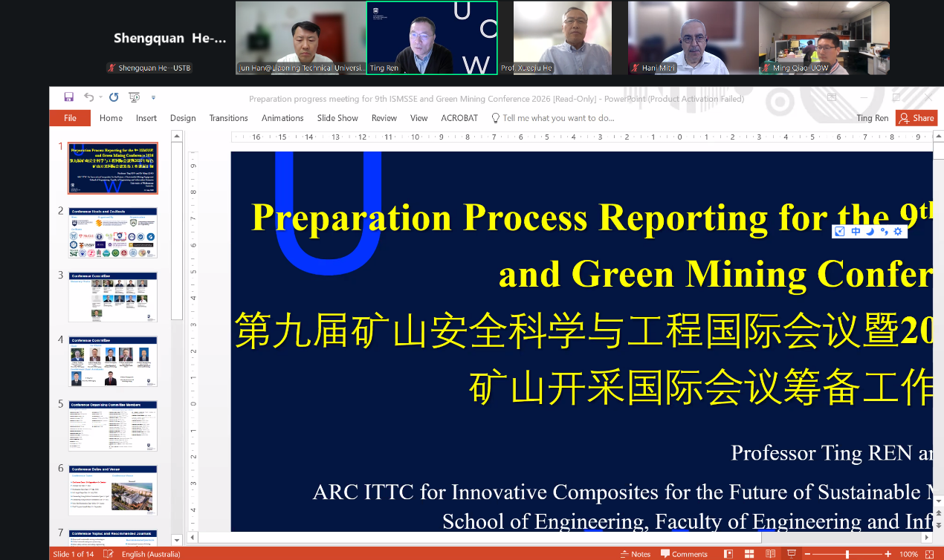Click the Professor Ting REN author line
This screenshot has width=944, height=560.
coord(832,453)
